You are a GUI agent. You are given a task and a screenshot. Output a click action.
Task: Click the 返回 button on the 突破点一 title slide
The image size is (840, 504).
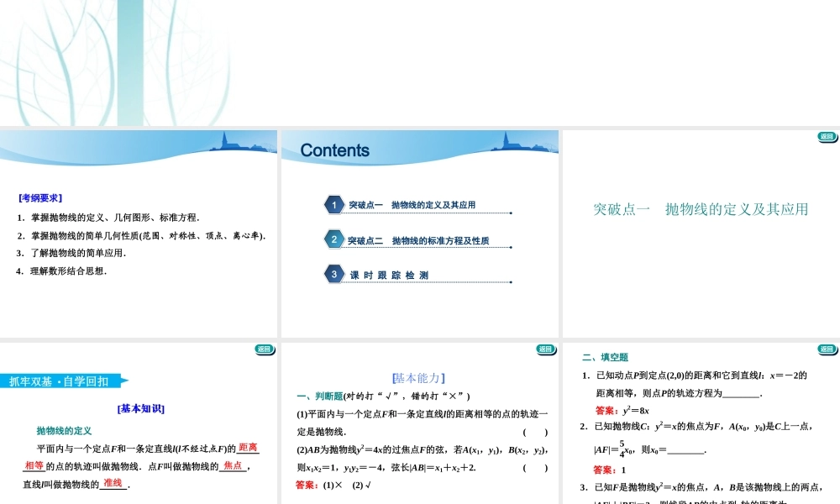tap(825, 137)
